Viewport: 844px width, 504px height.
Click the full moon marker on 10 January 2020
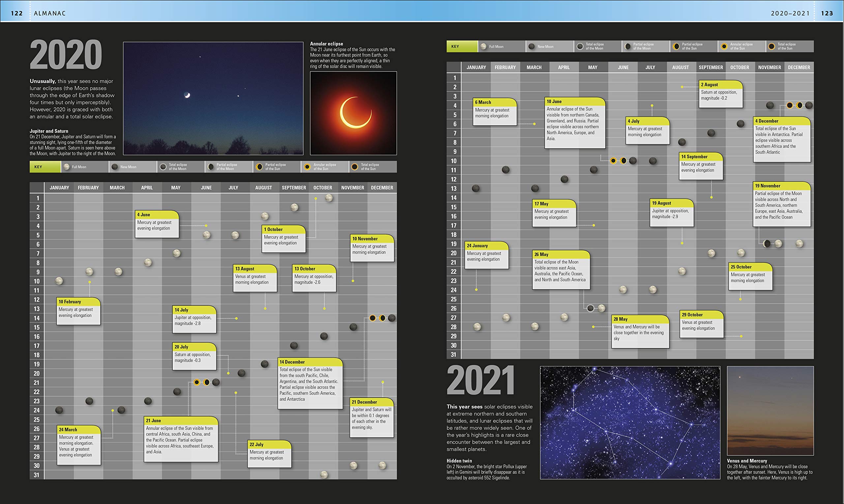coord(59,281)
